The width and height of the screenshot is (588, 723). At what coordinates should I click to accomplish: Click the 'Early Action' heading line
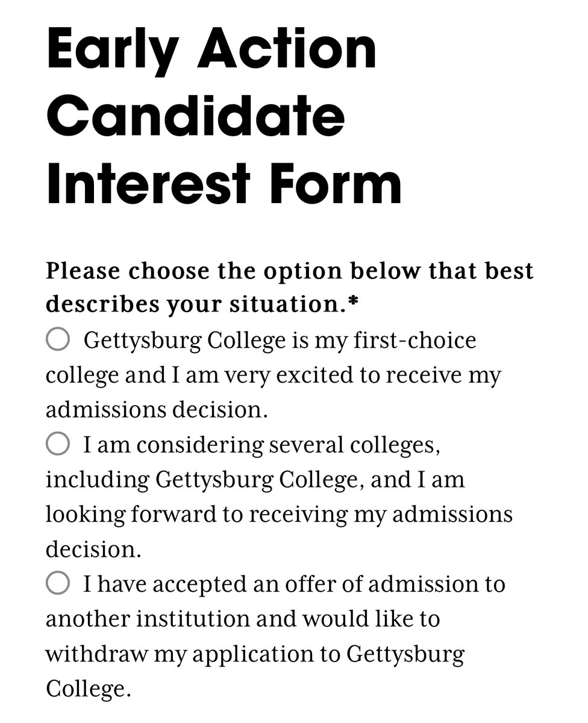tap(211, 48)
